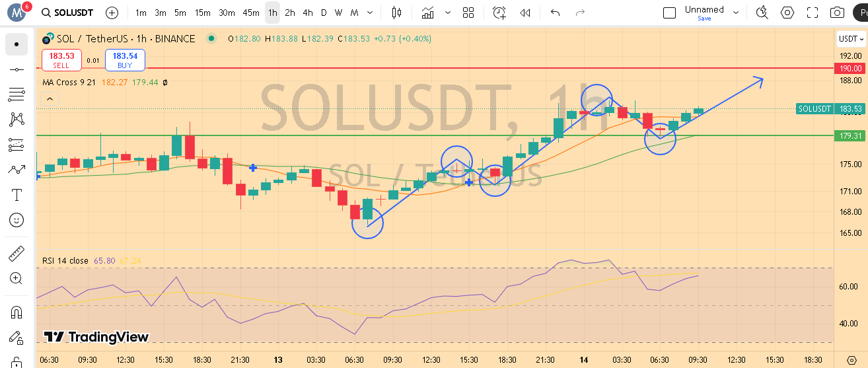This screenshot has height=368, width=868.
Task: Select the trend line drawing tool
Action: click(17, 69)
